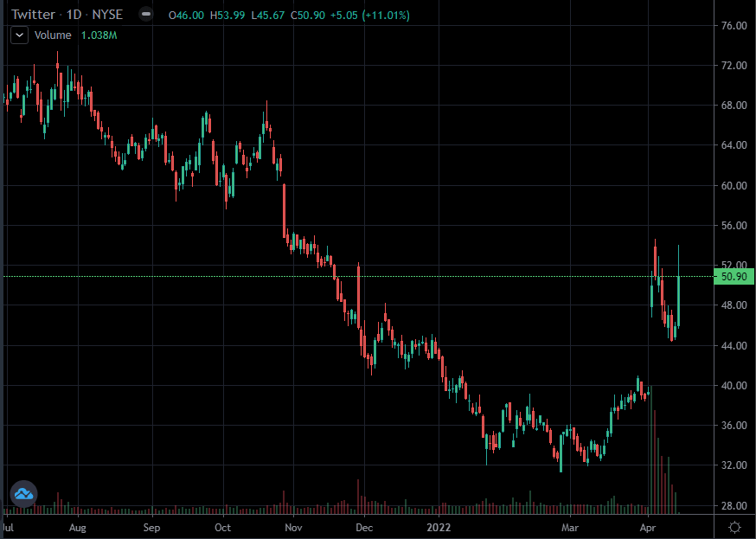Click the 36.00 price axis label

734,425
